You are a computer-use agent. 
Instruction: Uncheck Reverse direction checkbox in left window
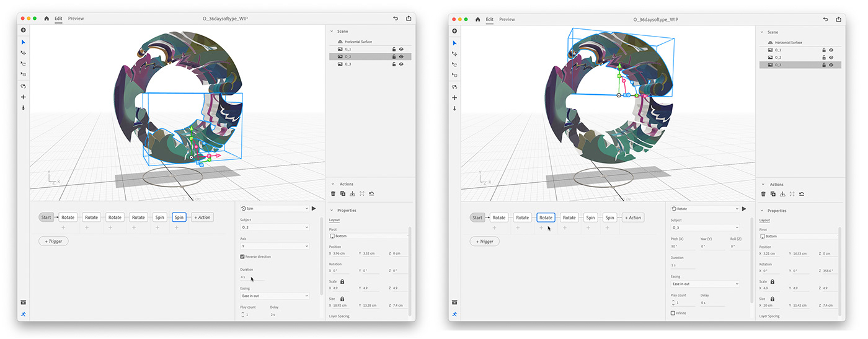point(242,257)
